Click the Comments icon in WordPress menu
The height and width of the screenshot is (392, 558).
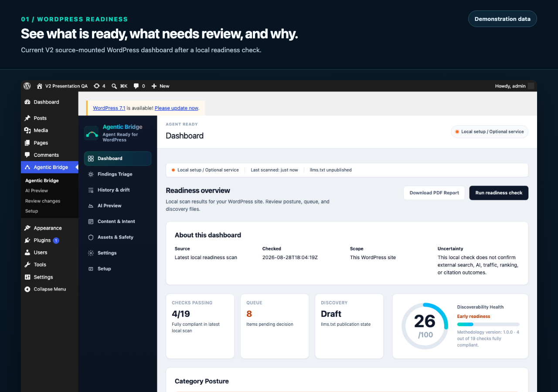click(x=27, y=155)
